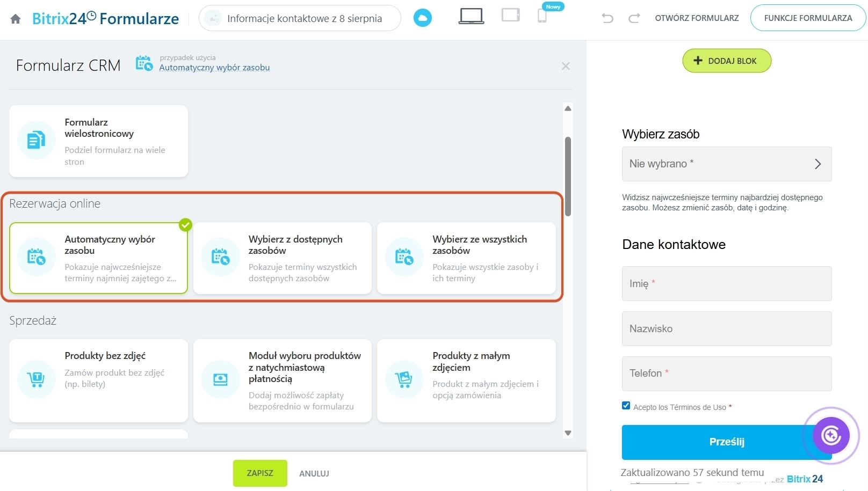Click the form name field Informacje kontaktowe
868x491 pixels.
pyautogui.click(x=300, y=18)
